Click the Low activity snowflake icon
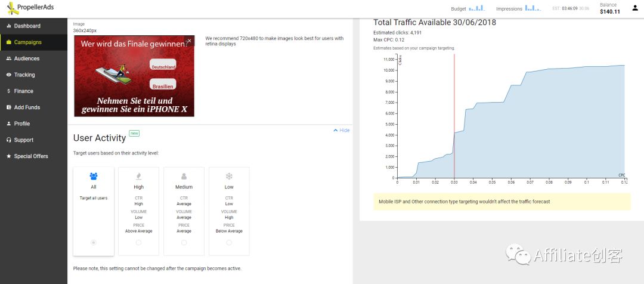The image size is (644, 284). tap(229, 177)
